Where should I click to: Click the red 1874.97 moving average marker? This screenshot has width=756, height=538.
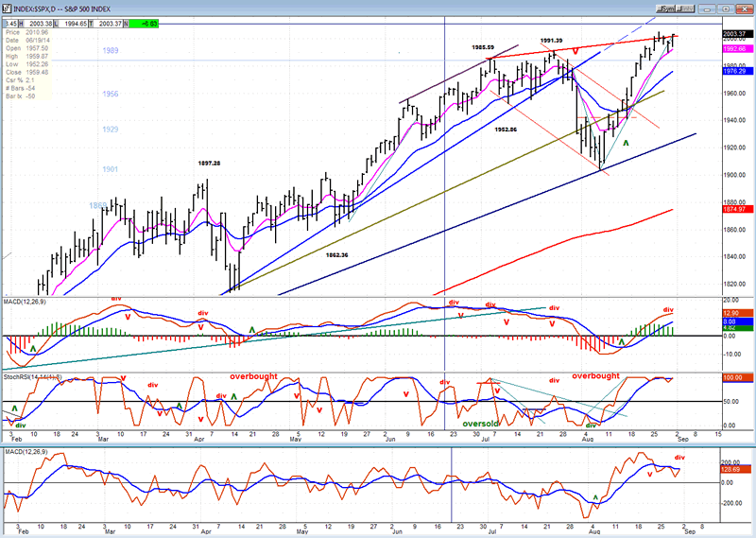point(734,209)
